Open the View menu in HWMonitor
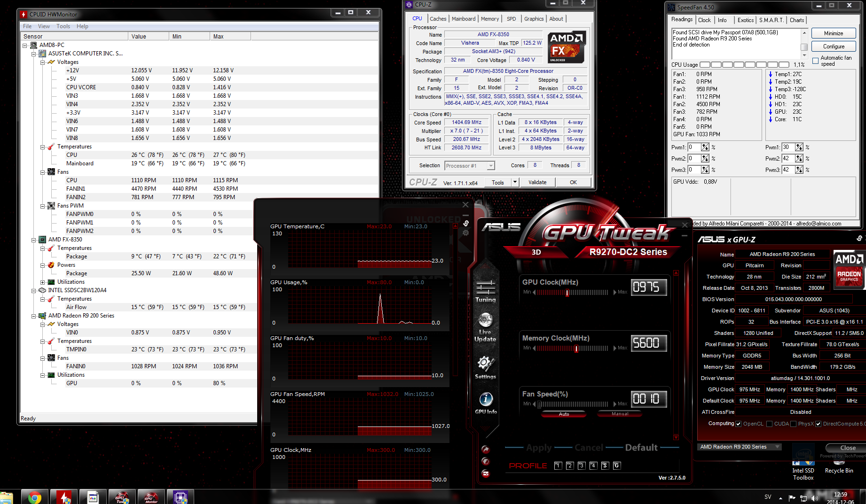 [44, 26]
